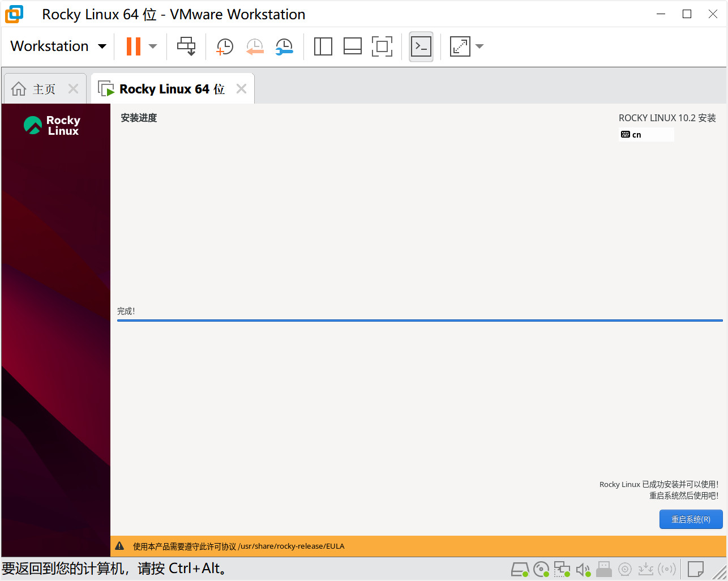Click the sound card status icon
The image size is (728, 581).
pos(583,569)
